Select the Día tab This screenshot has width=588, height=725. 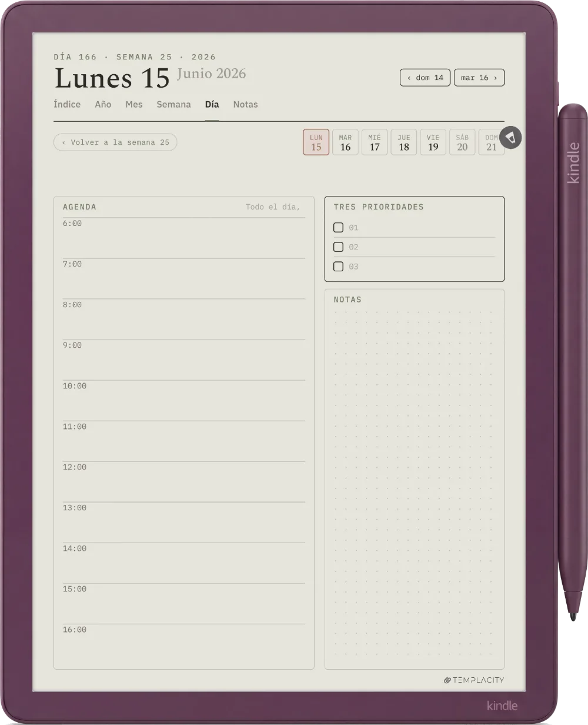pos(212,104)
